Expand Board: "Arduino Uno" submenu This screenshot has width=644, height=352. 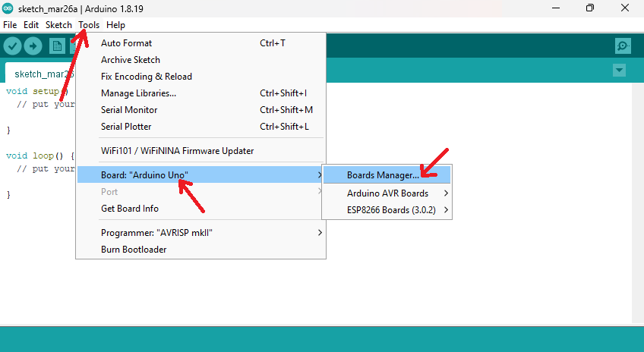pyautogui.click(x=200, y=175)
